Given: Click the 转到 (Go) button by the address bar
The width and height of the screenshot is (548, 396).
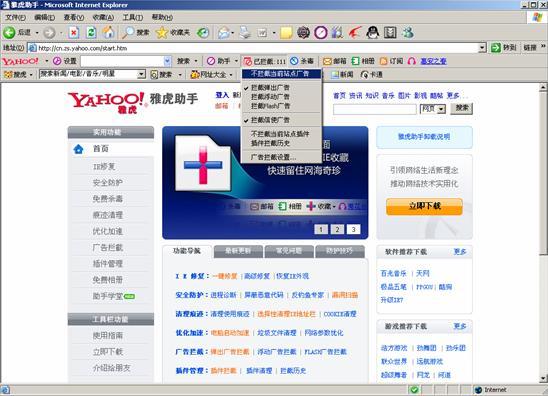Looking at the screenshot, I should click(x=503, y=48).
